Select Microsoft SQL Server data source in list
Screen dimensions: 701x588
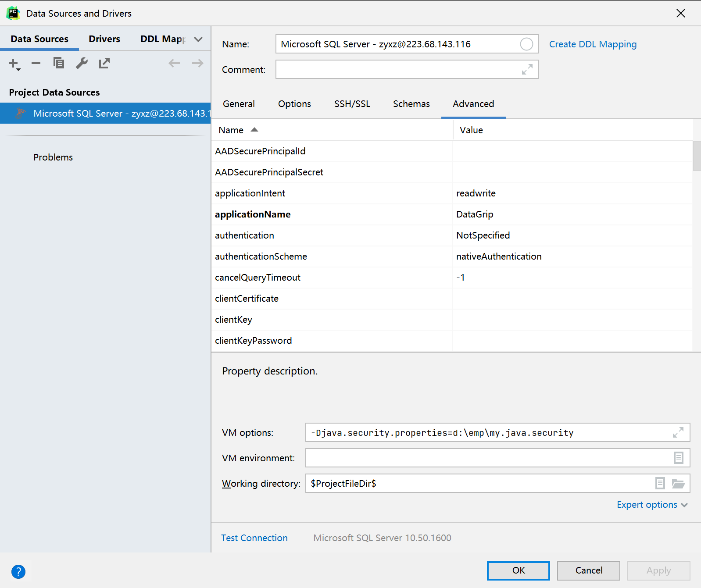coord(105,113)
